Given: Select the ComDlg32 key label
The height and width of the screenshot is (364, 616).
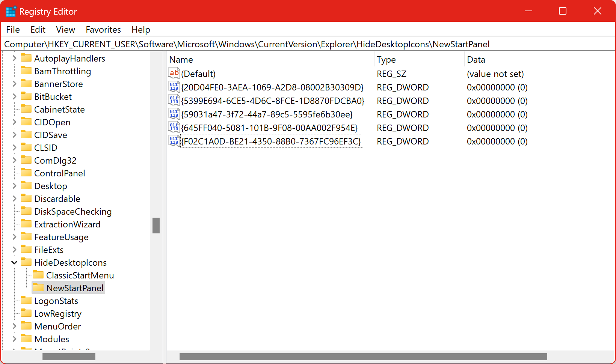Looking at the screenshot, I should [55, 161].
